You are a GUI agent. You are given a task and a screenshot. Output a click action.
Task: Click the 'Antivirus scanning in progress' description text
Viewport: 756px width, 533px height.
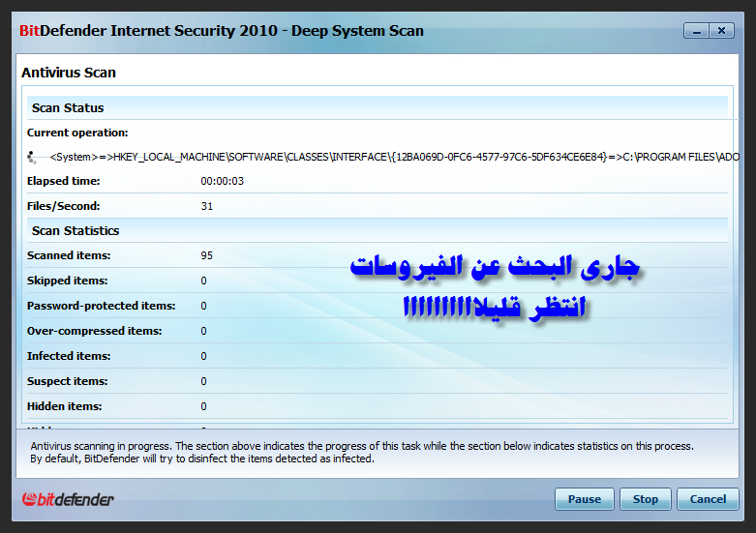tap(362, 446)
